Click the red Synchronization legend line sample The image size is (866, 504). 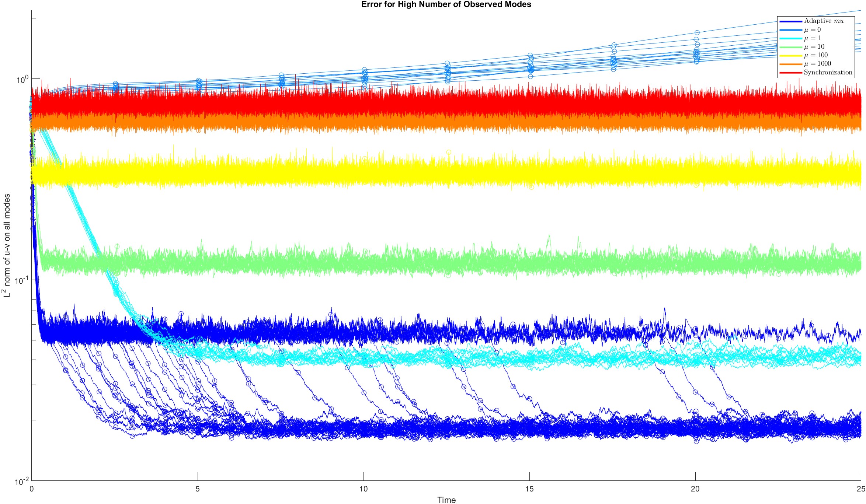[x=791, y=73]
